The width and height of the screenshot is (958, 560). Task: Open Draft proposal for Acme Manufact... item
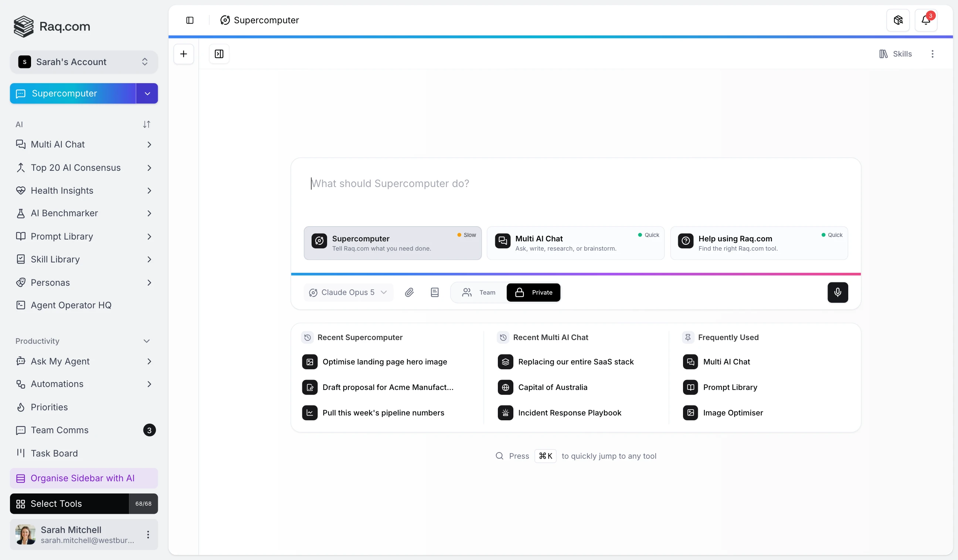[388, 387]
